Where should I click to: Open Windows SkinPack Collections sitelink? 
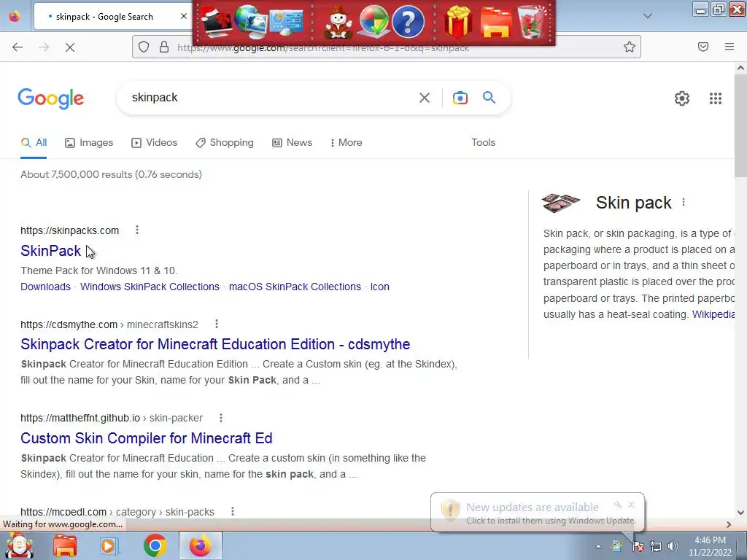pyautogui.click(x=150, y=287)
